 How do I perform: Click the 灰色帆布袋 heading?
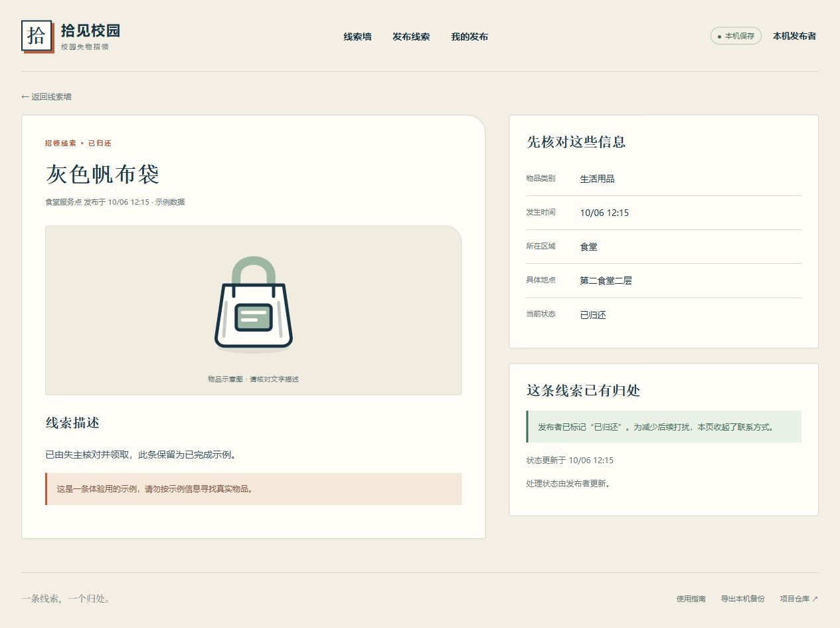(x=102, y=174)
